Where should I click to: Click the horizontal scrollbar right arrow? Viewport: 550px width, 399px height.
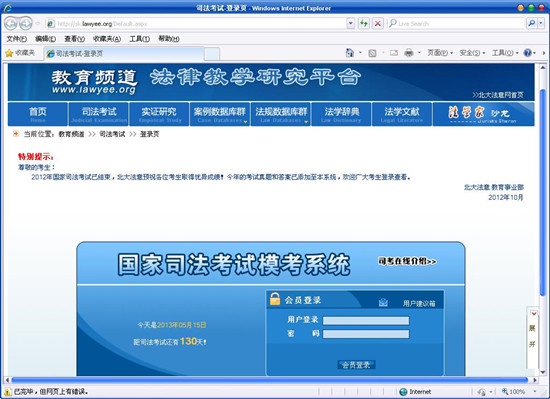tap(535, 380)
